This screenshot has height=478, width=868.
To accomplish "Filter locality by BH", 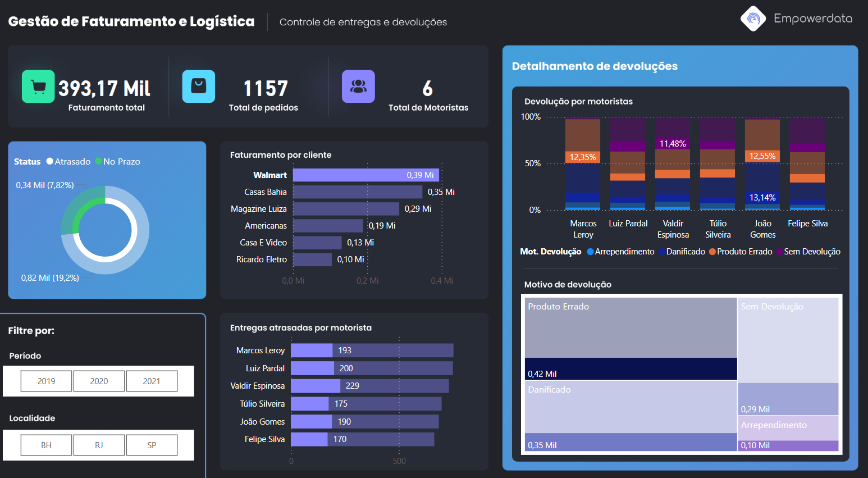I will pos(46,445).
